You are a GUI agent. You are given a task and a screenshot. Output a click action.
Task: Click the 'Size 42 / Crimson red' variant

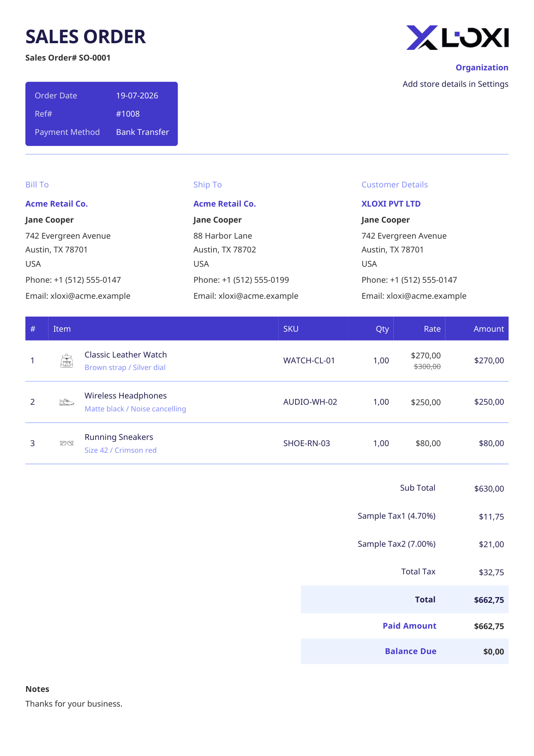pos(121,450)
